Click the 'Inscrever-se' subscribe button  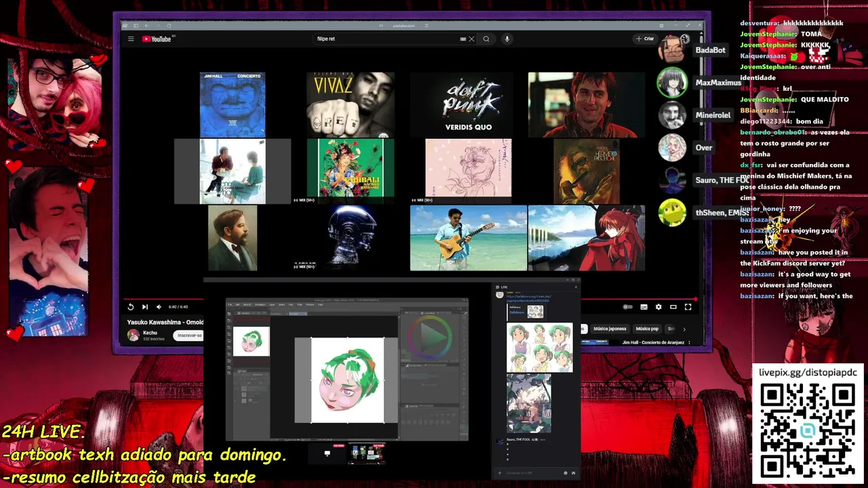click(x=189, y=335)
